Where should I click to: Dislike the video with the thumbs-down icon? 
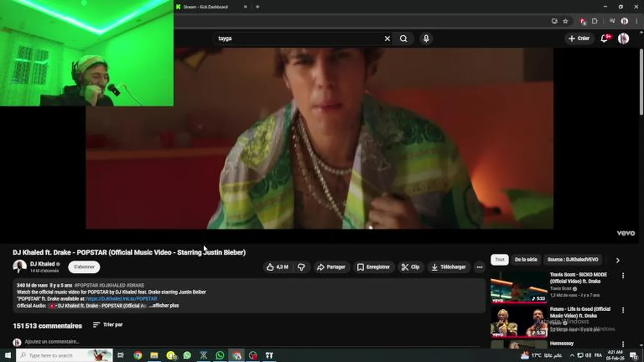tap(301, 267)
